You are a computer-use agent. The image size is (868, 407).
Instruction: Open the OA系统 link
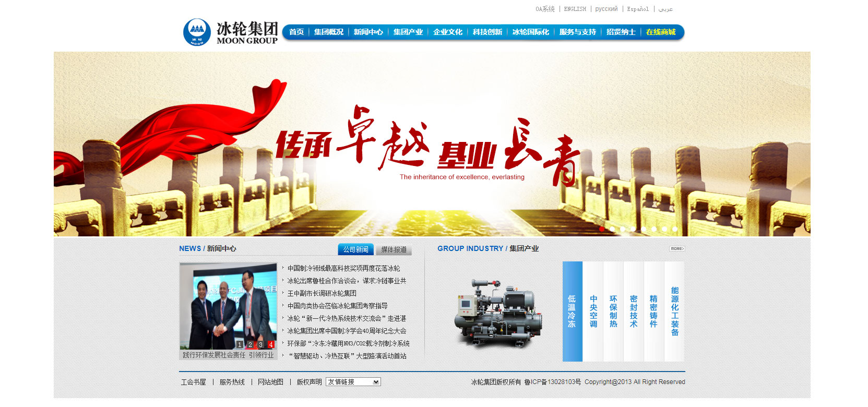[544, 9]
